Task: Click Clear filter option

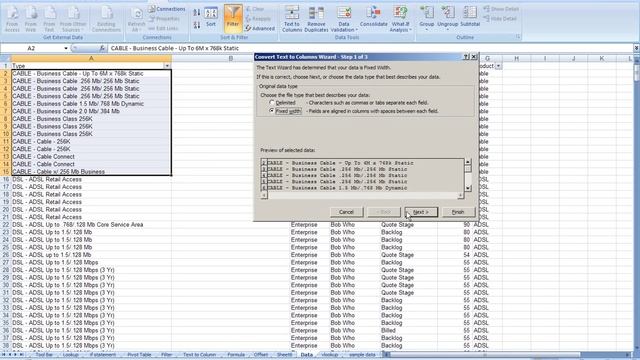Action: [255, 9]
